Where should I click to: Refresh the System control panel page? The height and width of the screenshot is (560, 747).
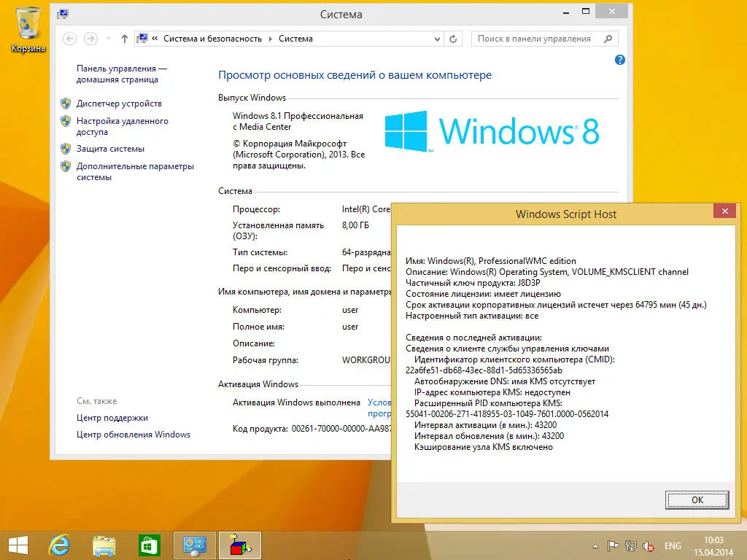[x=453, y=39]
